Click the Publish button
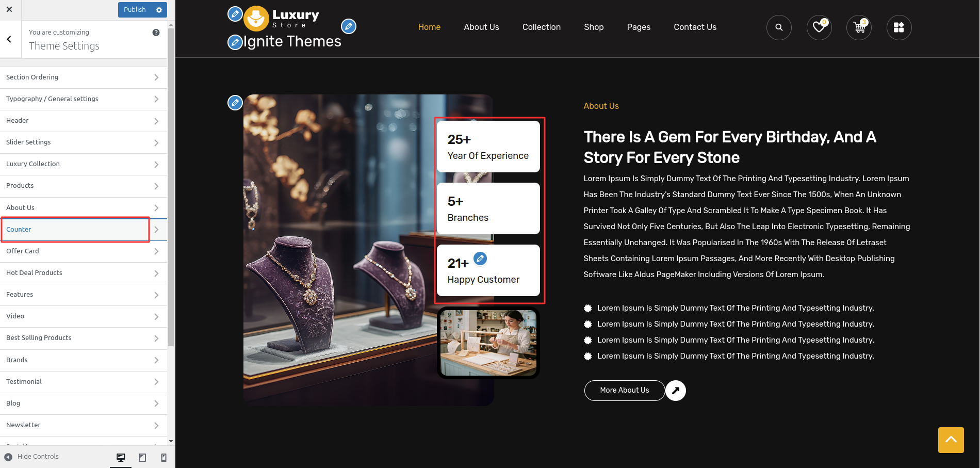 135,10
